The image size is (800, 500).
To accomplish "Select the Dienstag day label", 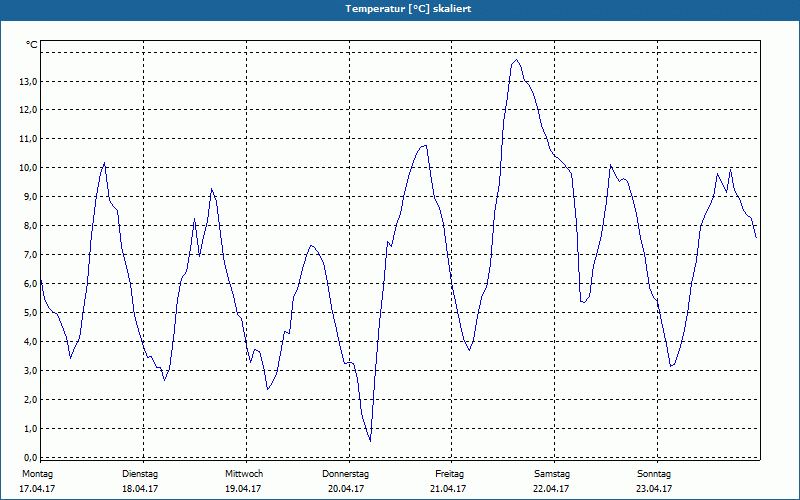I will coord(140,474).
